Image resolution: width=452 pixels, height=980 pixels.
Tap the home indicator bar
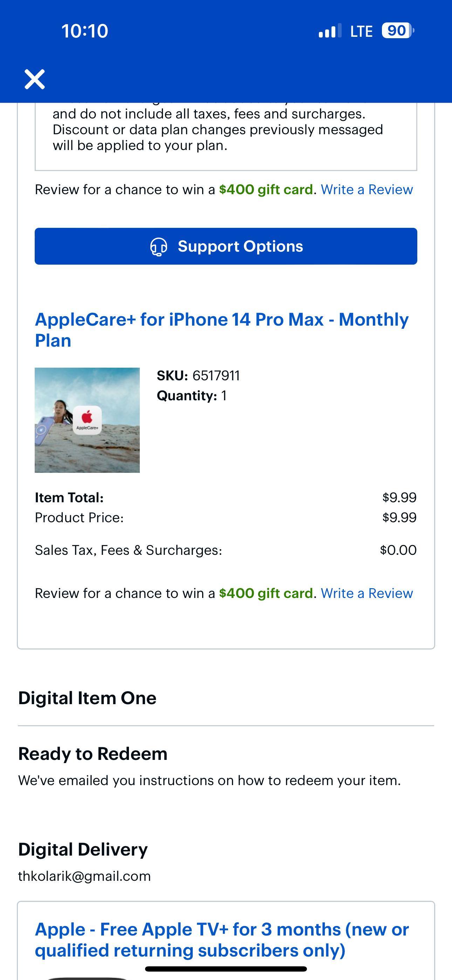tap(226, 968)
